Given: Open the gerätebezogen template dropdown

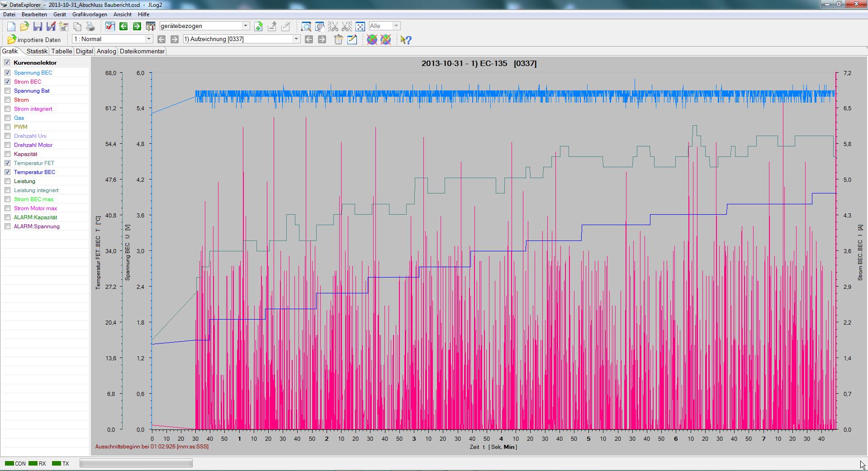Looking at the screenshot, I should (246, 26).
